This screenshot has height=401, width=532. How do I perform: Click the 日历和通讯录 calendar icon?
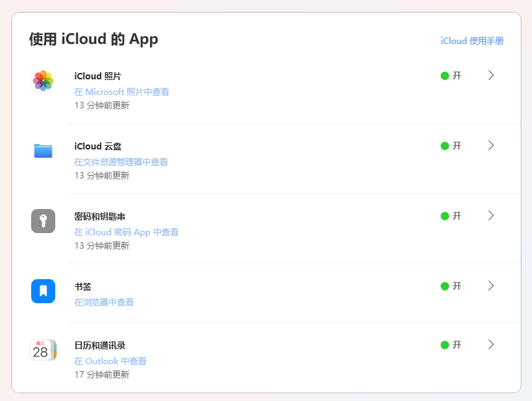(43, 350)
